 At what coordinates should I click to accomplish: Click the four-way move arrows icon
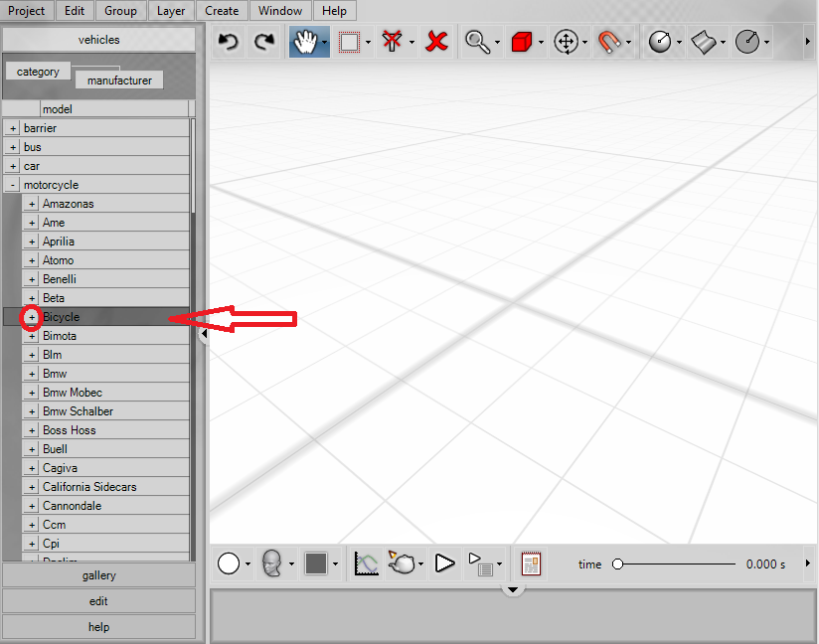(567, 42)
